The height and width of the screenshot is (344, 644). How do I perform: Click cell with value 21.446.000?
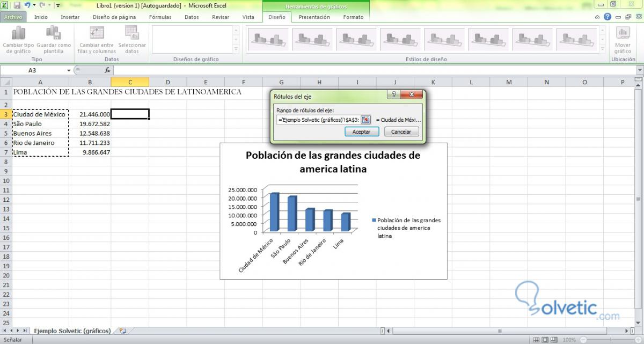tap(90, 114)
